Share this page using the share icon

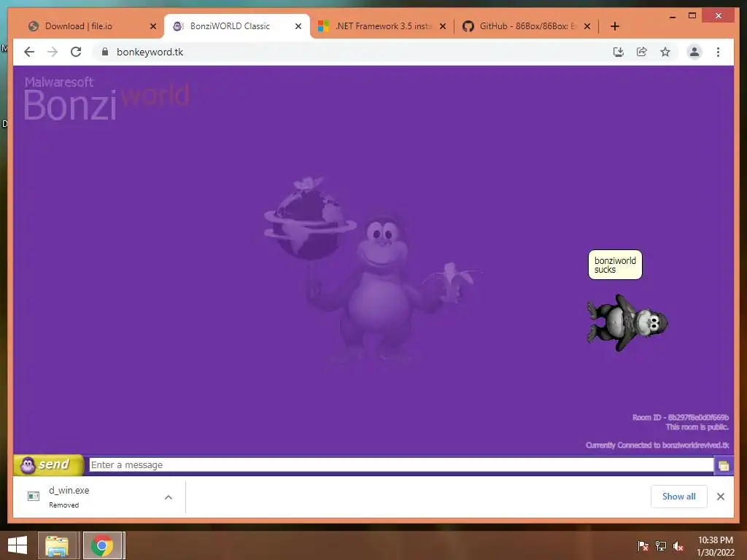click(x=642, y=52)
